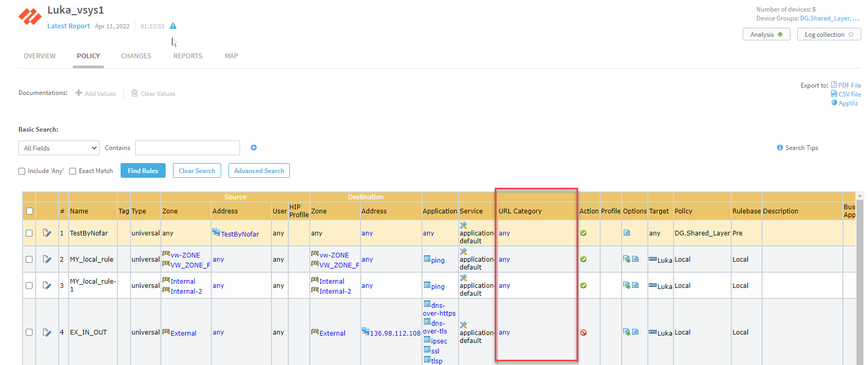Click the edit icon for TestByNofar rule
This screenshot has height=365, width=868.
[x=47, y=233]
